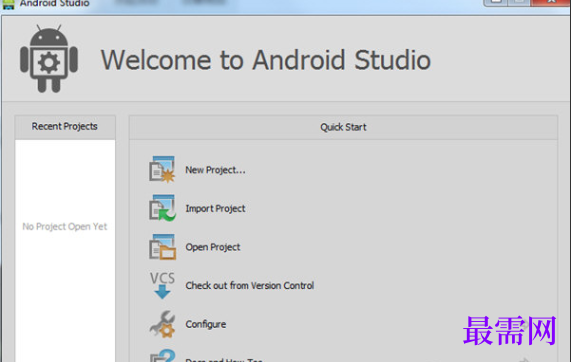Click the New Project icon

[x=162, y=169]
